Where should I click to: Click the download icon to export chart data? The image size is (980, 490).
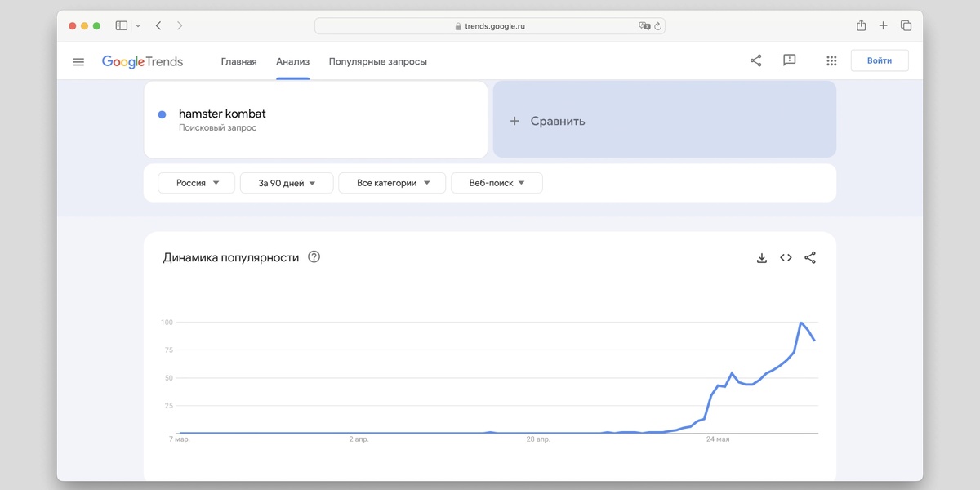click(x=761, y=257)
